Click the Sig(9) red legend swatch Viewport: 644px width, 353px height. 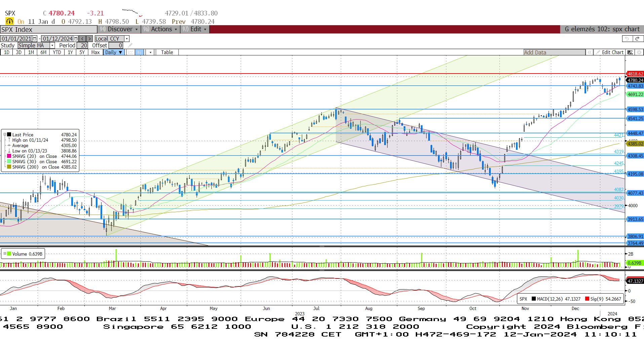(x=587, y=299)
